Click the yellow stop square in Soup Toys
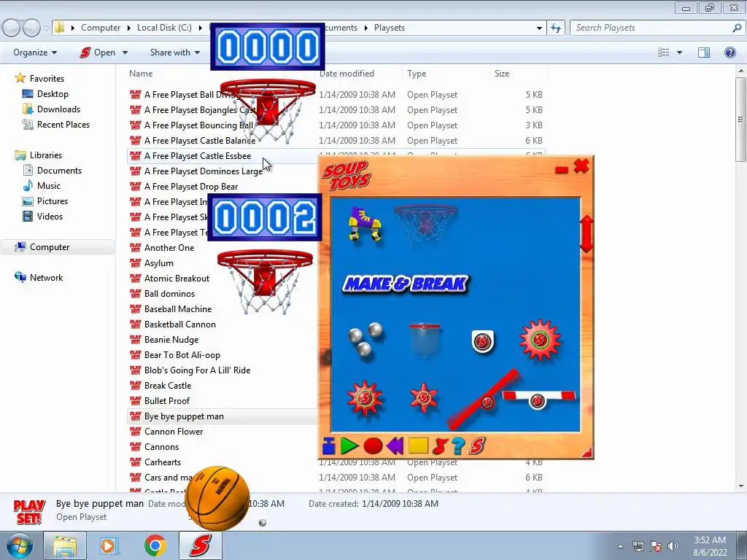The width and height of the screenshot is (747, 560). tap(418, 446)
